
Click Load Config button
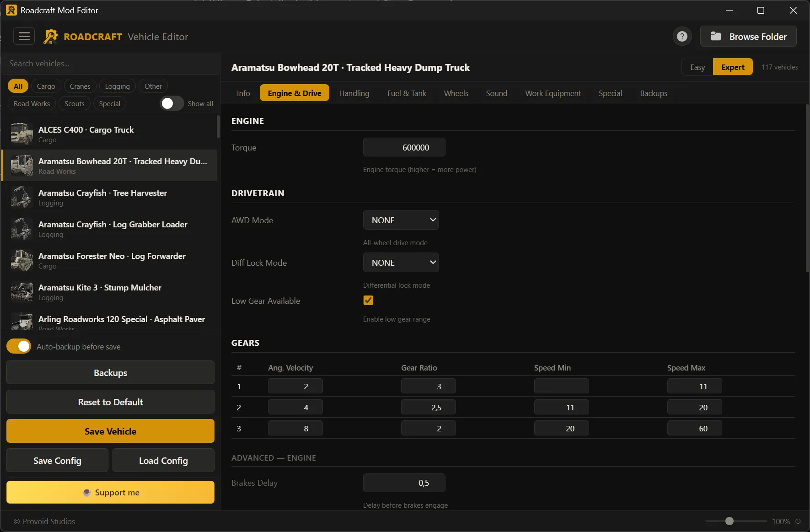click(x=163, y=460)
